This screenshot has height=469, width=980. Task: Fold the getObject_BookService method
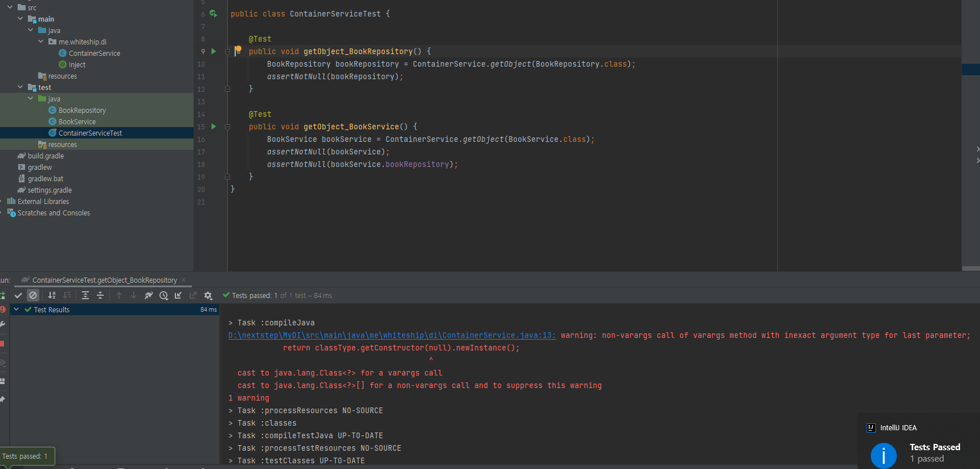(x=227, y=127)
